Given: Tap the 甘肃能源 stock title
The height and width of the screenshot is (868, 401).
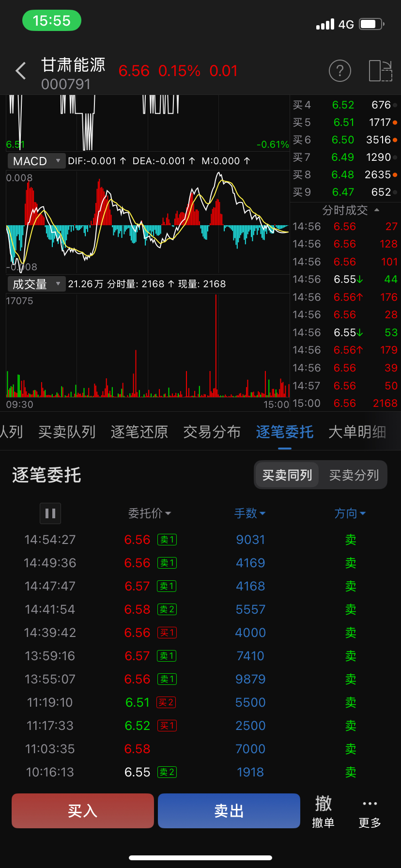Looking at the screenshot, I should pyautogui.click(x=73, y=64).
